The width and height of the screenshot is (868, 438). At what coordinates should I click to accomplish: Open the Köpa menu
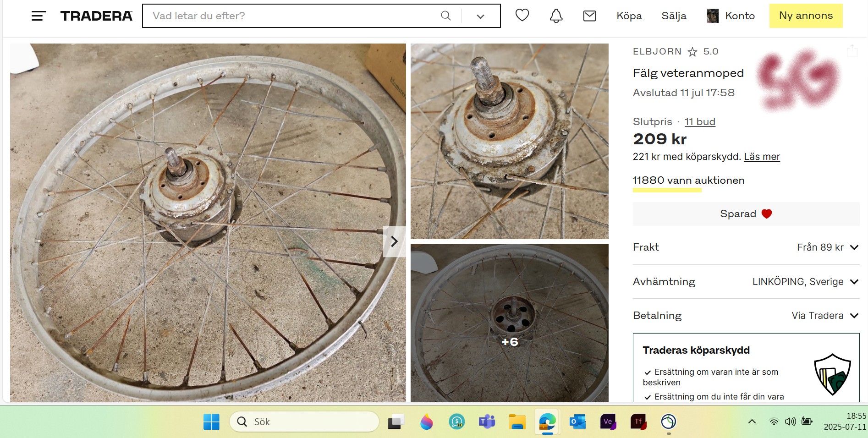click(x=629, y=16)
